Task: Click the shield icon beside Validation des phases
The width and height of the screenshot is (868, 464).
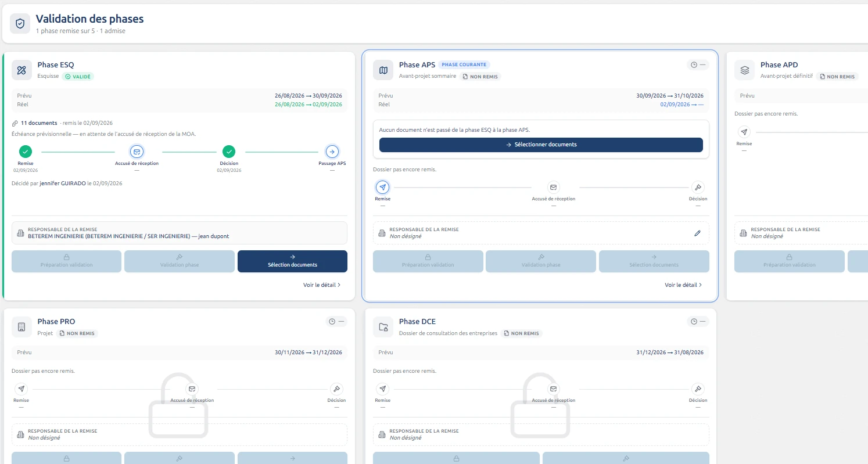Action: pos(20,23)
